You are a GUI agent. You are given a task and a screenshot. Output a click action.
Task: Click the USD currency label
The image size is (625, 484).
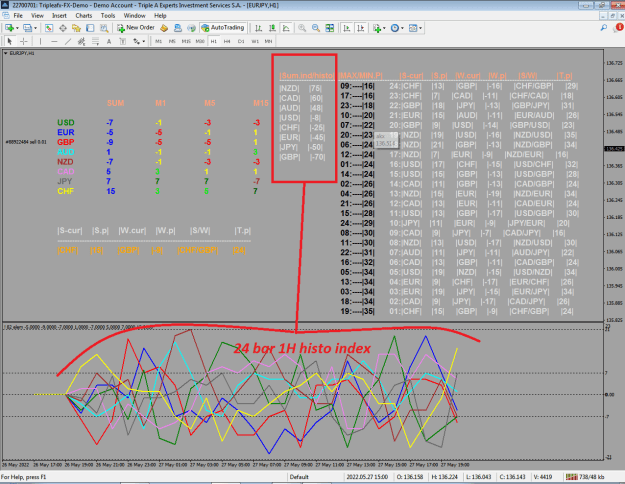(x=66, y=122)
